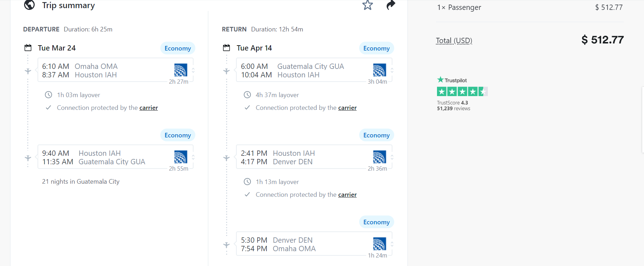644x266 pixels.
Task: Click the Total (USD) label
Action: 454,41
